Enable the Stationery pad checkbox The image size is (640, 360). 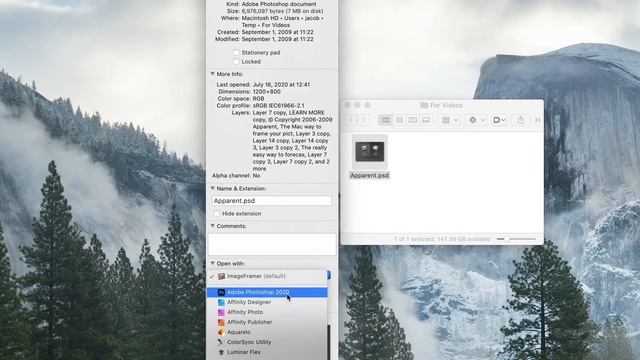(x=236, y=53)
